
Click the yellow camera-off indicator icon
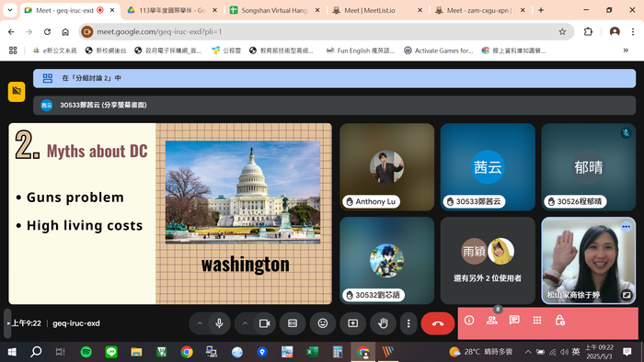click(17, 91)
